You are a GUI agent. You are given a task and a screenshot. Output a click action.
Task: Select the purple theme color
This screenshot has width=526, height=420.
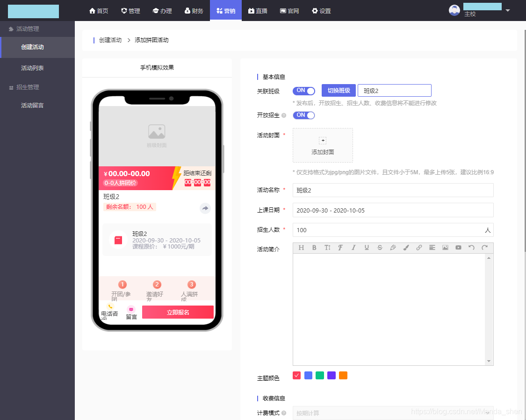(x=331, y=376)
